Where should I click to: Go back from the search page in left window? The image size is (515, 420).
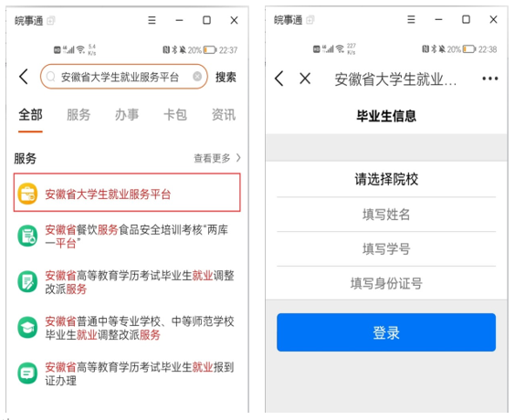point(24,77)
